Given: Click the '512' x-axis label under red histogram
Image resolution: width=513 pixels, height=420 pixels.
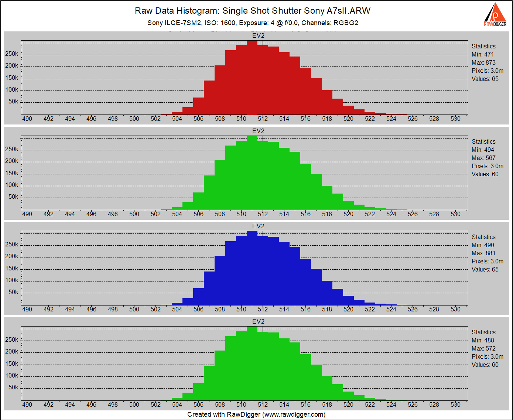Looking at the screenshot, I should tap(263, 119).
